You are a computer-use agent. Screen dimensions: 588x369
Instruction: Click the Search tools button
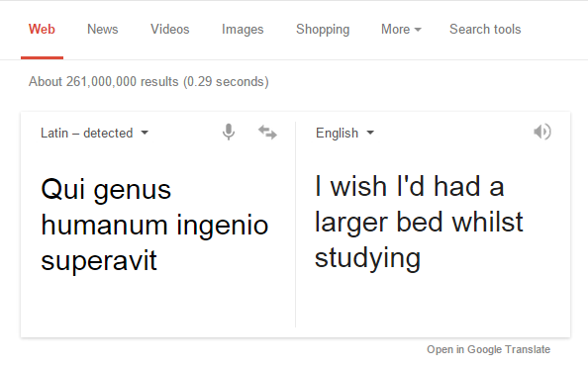point(485,30)
